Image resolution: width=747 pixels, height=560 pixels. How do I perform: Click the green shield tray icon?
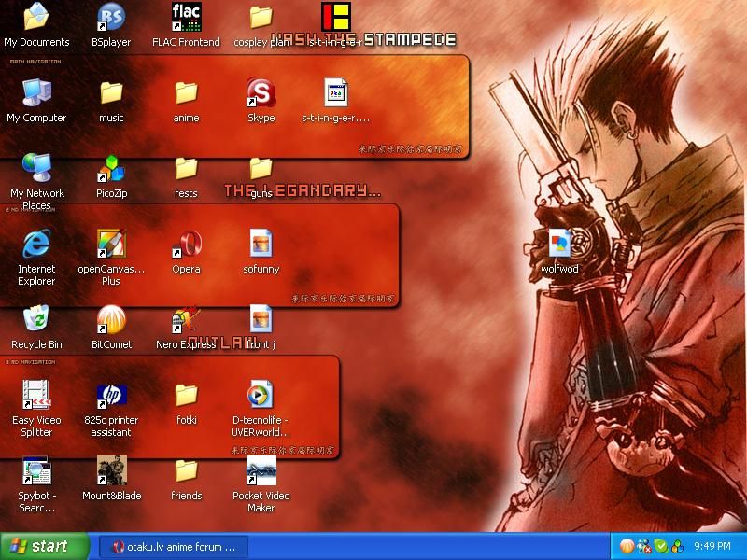point(660,546)
